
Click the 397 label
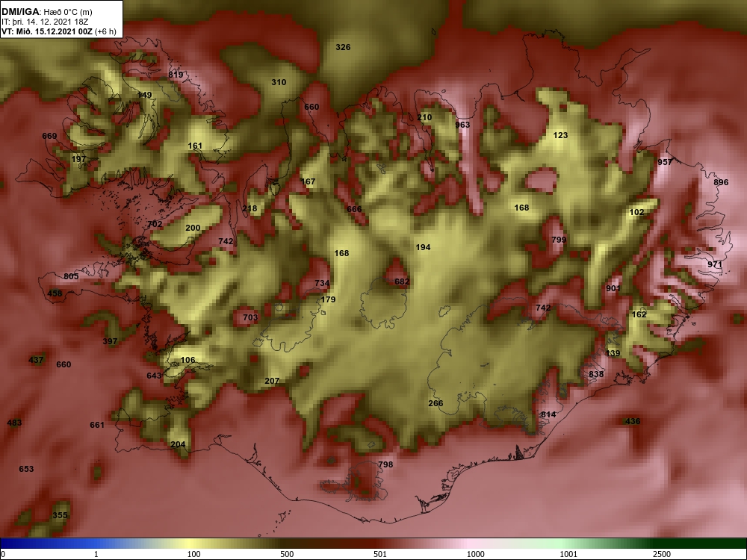[110, 341]
